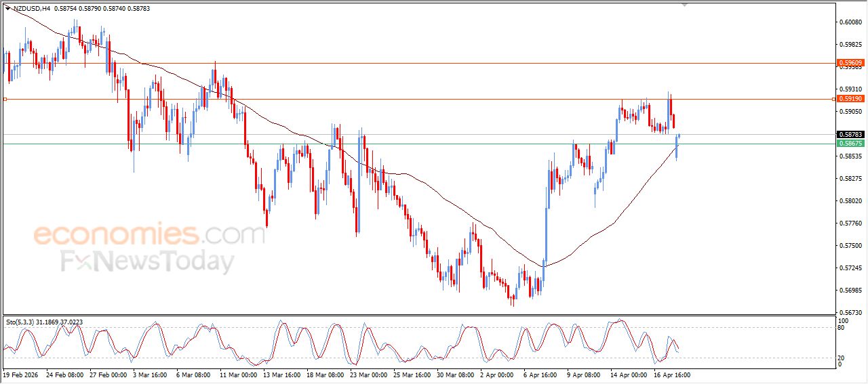
Task: Click the black current price label 0.58783
Action: click(x=850, y=135)
